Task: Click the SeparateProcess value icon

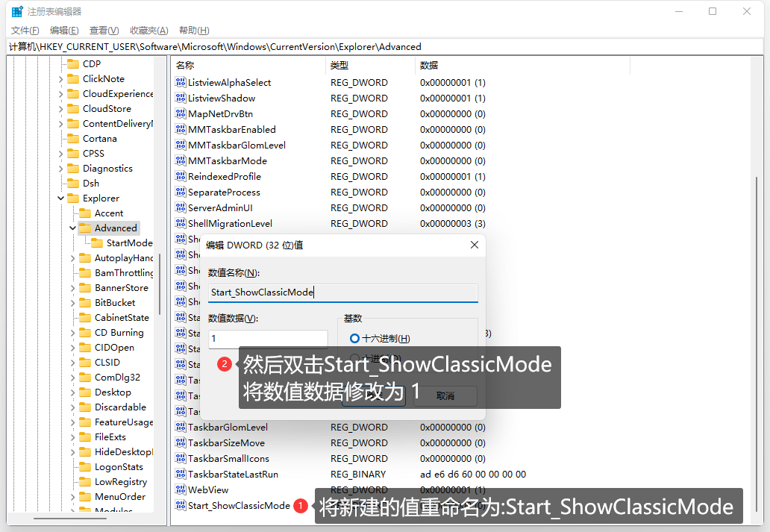Action: coord(181,192)
